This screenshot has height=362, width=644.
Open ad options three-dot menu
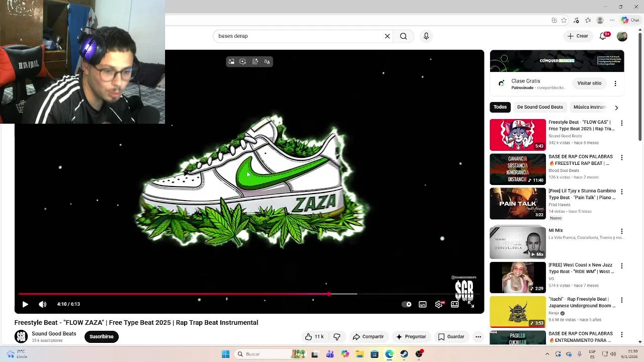pos(615,83)
